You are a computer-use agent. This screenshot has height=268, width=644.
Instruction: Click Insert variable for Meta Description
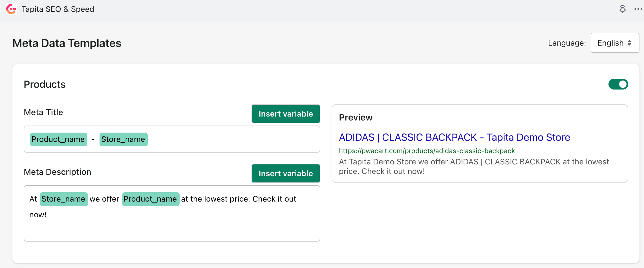click(286, 173)
